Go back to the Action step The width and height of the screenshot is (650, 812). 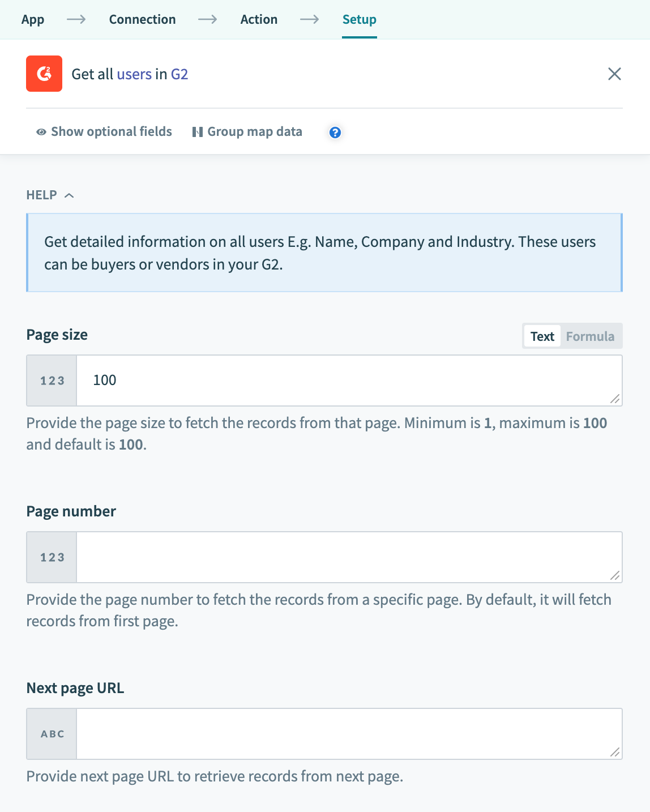(x=259, y=19)
